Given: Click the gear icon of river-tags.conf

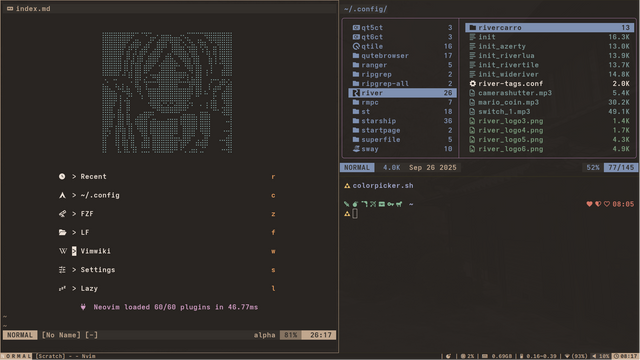Looking at the screenshot, I should 473,83.
